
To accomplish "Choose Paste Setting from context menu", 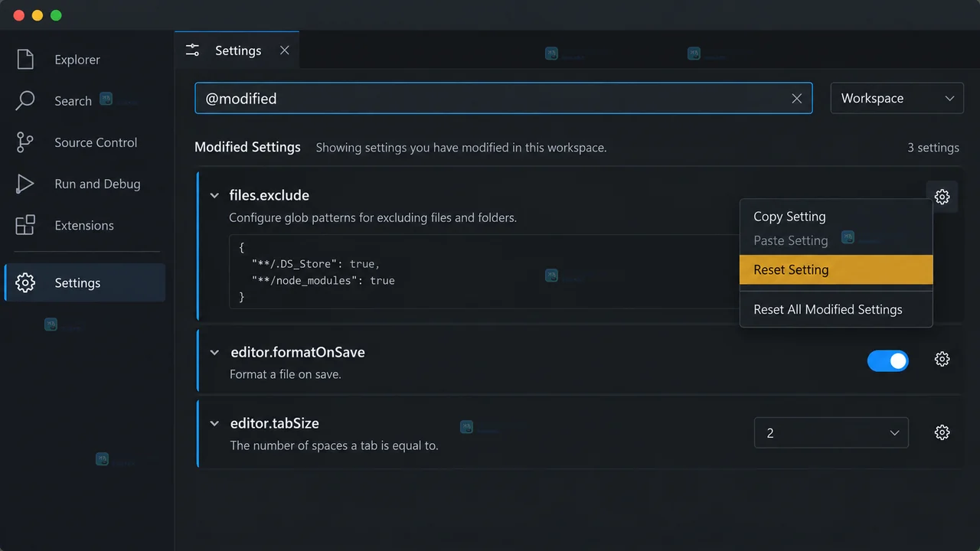I will (836, 240).
